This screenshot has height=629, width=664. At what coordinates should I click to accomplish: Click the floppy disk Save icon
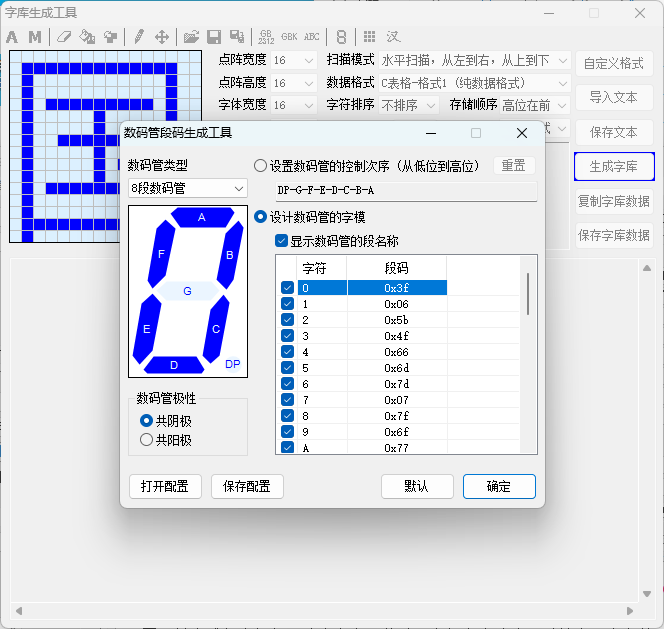coord(214,37)
